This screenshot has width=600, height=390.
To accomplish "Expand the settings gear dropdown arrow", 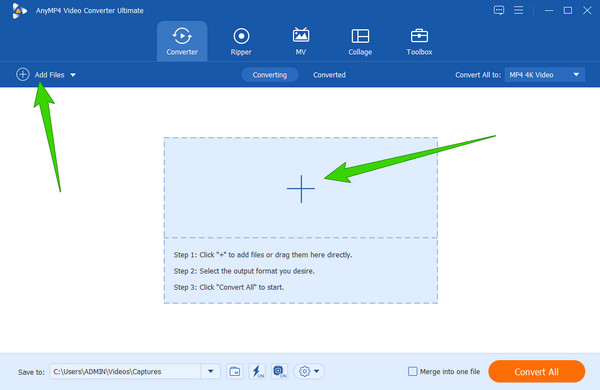I will tap(317, 371).
